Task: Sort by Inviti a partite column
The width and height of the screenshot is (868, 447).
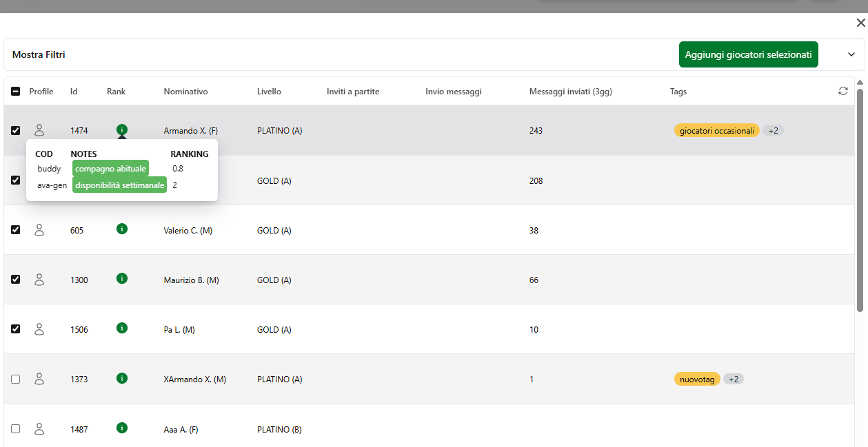Action: tap(353, 92)
